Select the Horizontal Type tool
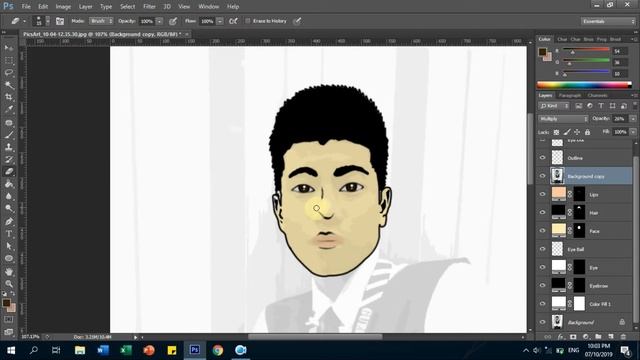Image resolution: width=640 pixels, height=360 pixels. 9,234
